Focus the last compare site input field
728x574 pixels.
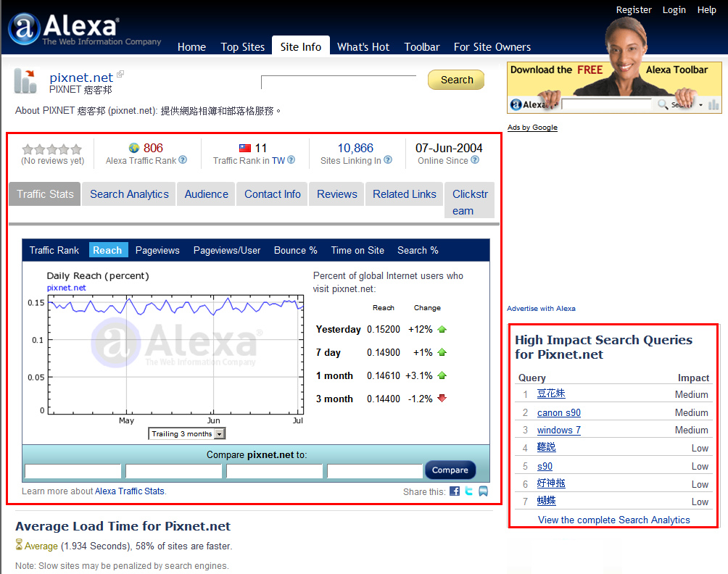(375, 471)
